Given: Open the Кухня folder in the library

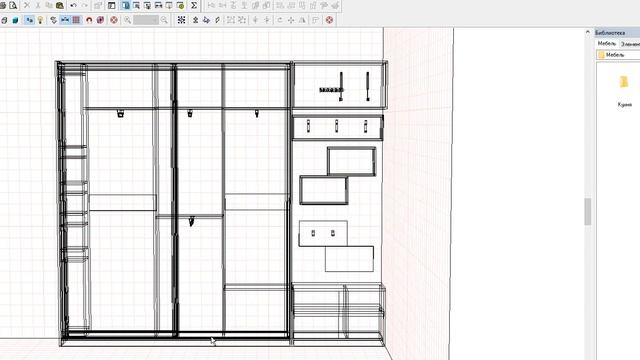Looking at the screenshot, I should tap(624, 91).
